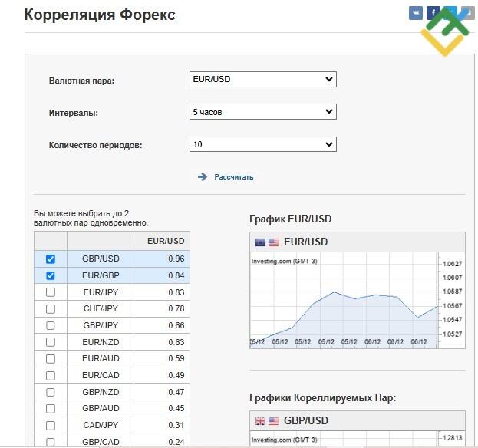Click the CHF/JPY pair name in the table
478x448 pixels.
pos(101,308)
